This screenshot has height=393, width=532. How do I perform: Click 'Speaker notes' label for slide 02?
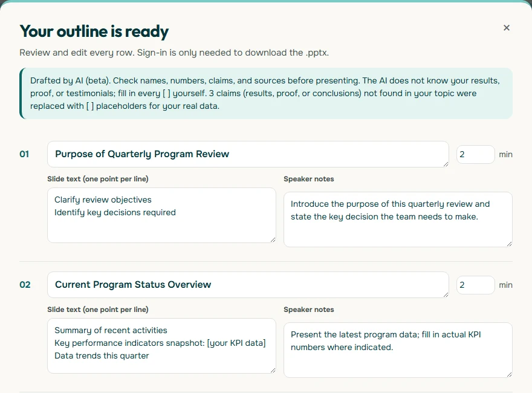(x=309, y=310)
